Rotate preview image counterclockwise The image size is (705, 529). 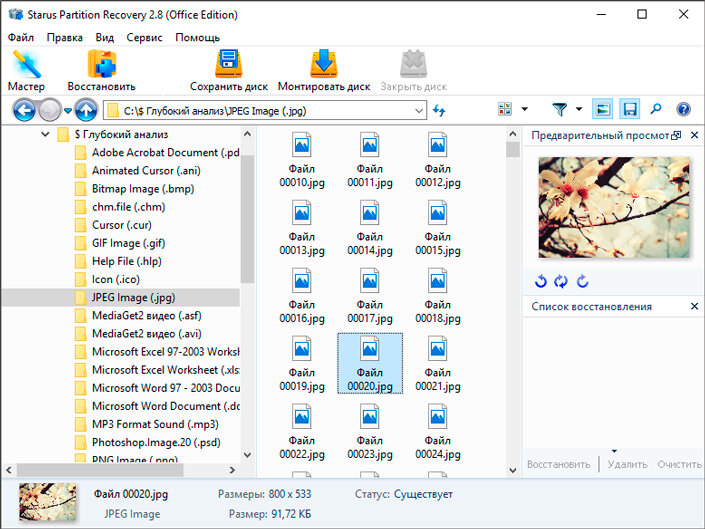tap(541, 281)
